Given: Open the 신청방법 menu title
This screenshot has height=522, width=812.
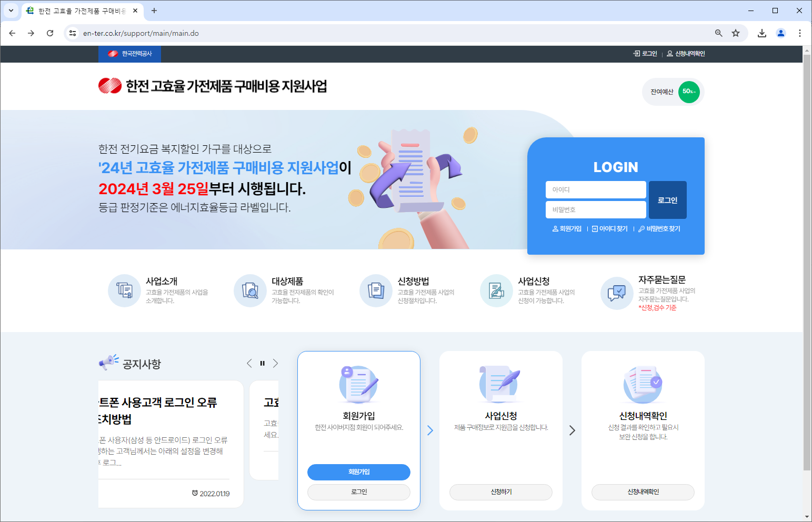Looking at the screenshot, I should (x=413, y=282).
